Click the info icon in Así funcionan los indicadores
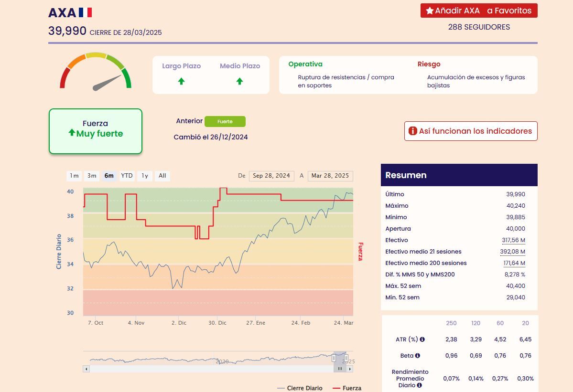Image resolution: width=573 pixels, height=392 pixels. (x=412, y=131)
